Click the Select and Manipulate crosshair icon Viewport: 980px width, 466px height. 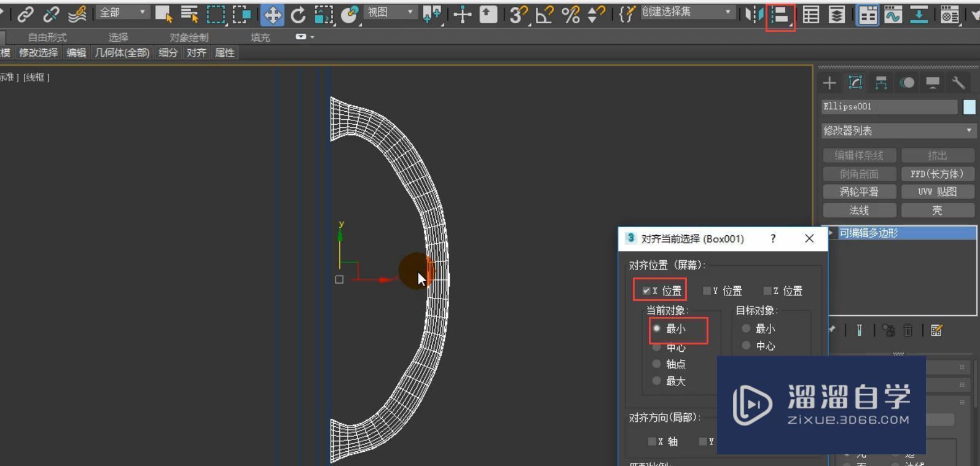462,14
